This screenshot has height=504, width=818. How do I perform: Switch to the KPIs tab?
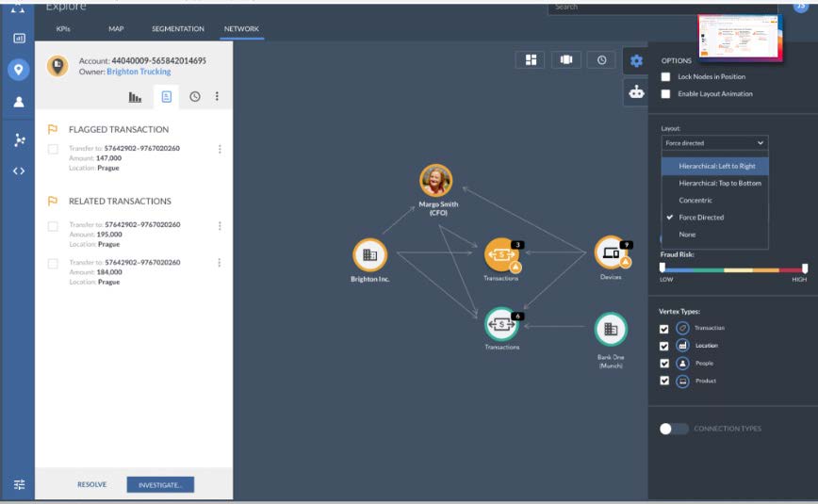(x=63, y=28)
